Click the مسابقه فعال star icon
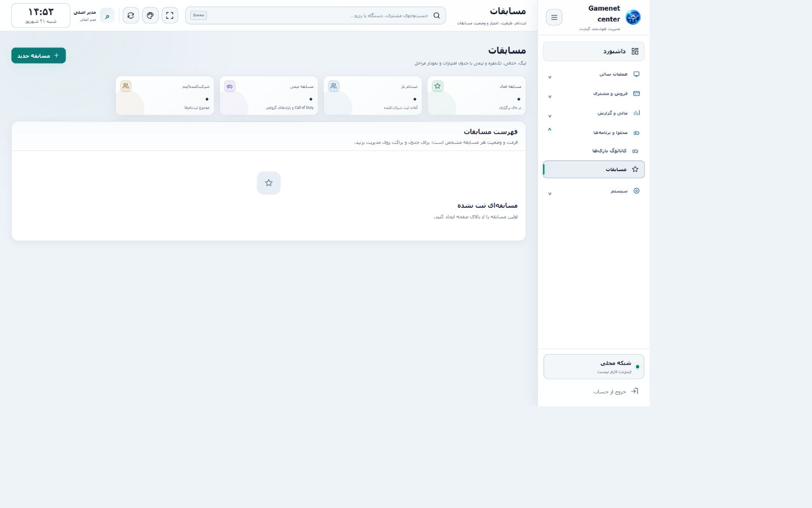 437,86
